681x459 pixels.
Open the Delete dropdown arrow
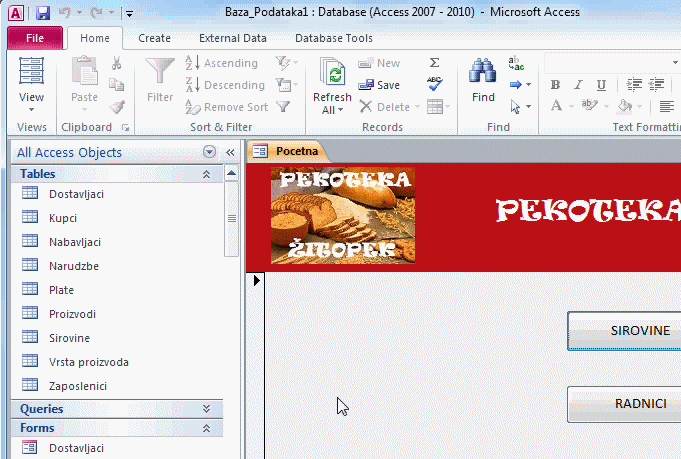[417, 107]
